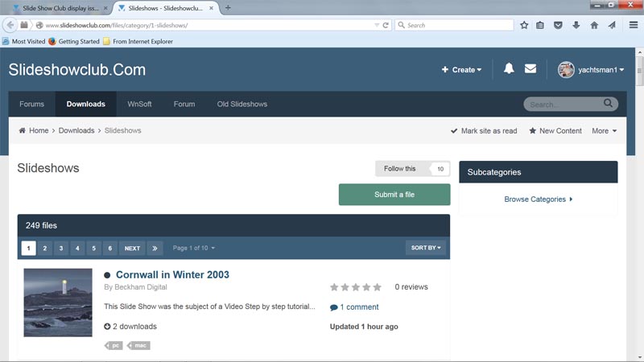Open the Old Slideshows nav tab
The width and height of the screenshot is (644, 362).
(x=242, y=105)
